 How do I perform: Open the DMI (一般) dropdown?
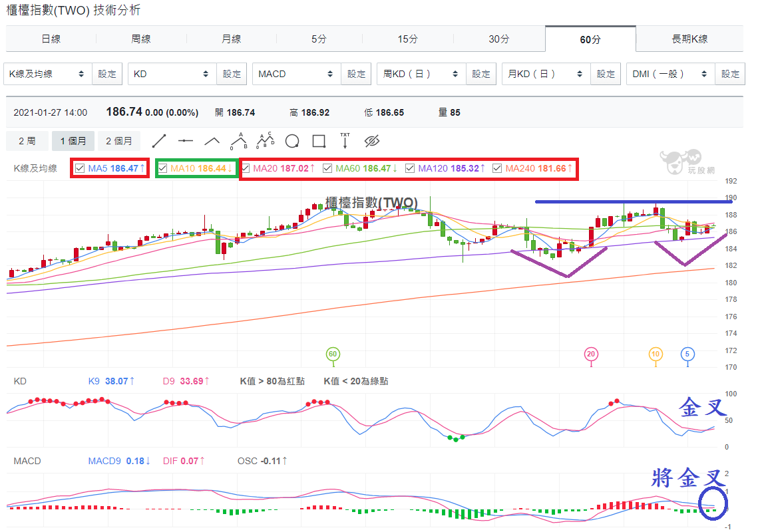pos(671,74)
